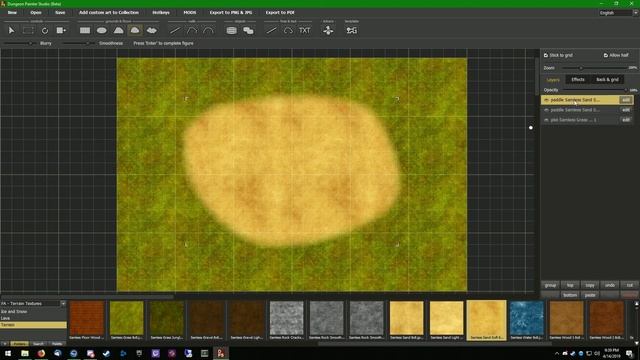Click Export to PDF
Image resolution: width=640 pixels, height=360 pixels.
click(x=280, y=13)
